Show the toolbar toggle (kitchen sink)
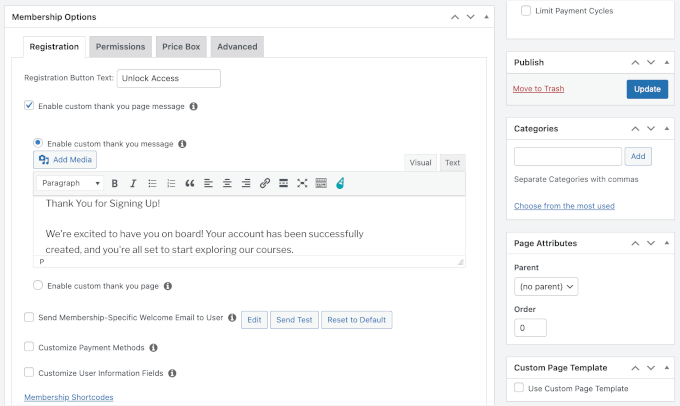The height and width of the screenshot is (406, 680). (x=321, y=184)
